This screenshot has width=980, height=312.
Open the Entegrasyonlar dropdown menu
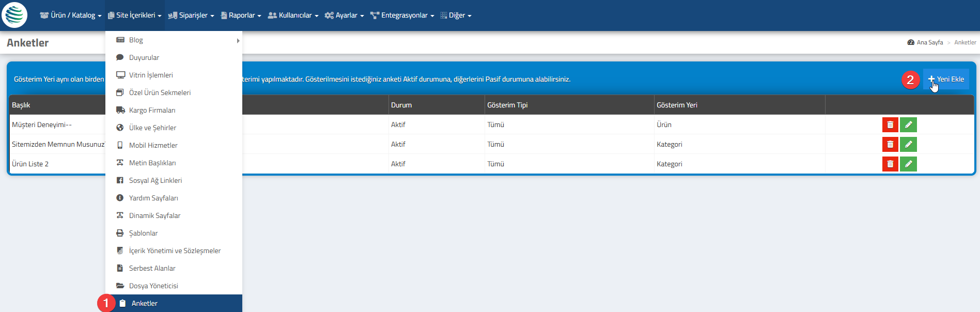coord(402,15)
